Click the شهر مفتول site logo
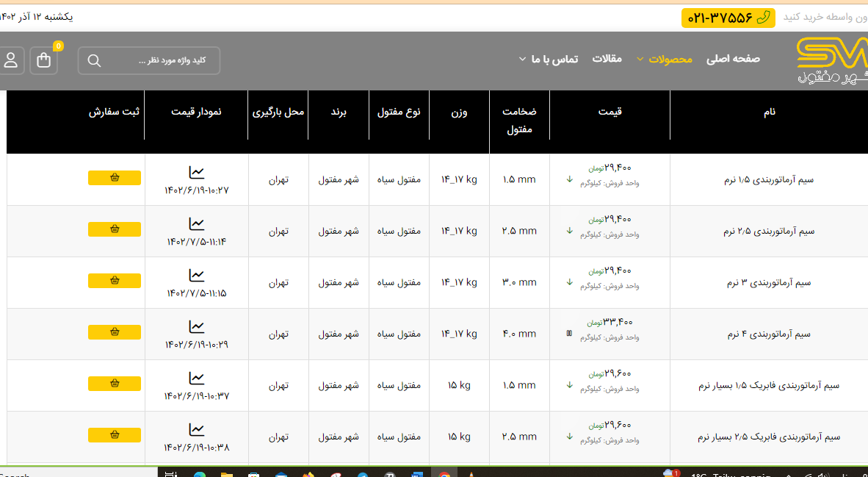This screenshot has height=477, width=868. 831,61
